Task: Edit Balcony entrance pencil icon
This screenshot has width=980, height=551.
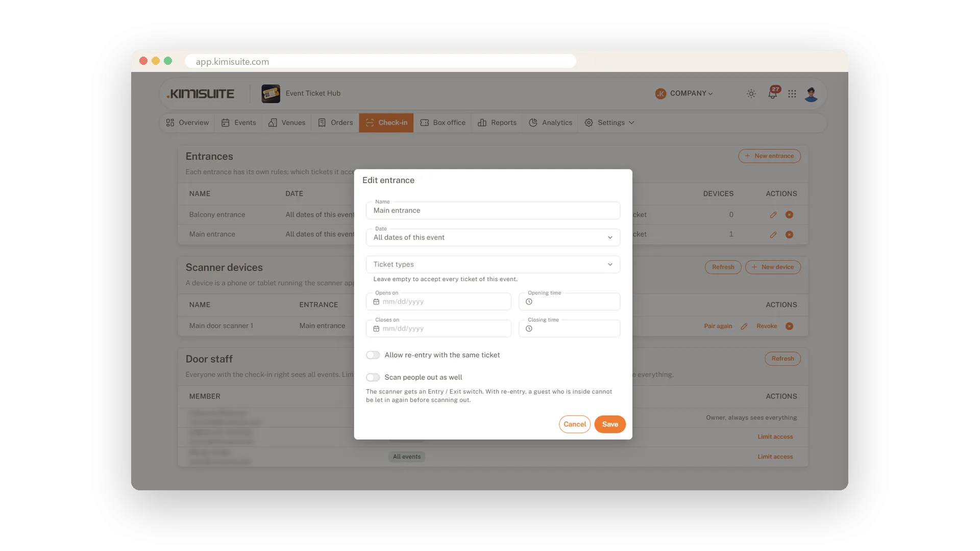Action: point(773,215)
